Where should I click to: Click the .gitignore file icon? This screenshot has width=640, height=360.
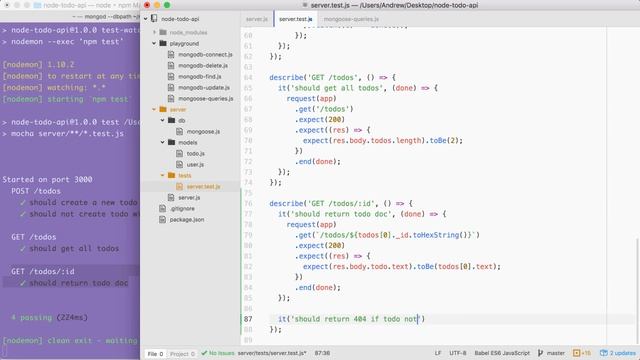coord(163,209)
